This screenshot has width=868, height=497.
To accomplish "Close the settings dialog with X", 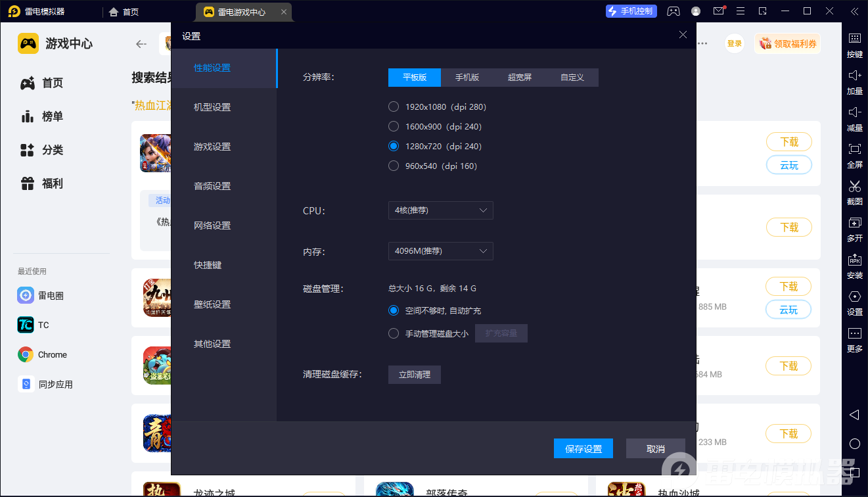I will pos(683,35).
